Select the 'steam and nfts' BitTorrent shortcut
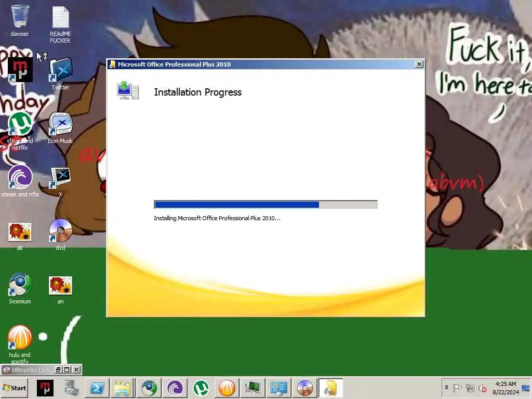 pyautogui.click(x=20, y=181)
